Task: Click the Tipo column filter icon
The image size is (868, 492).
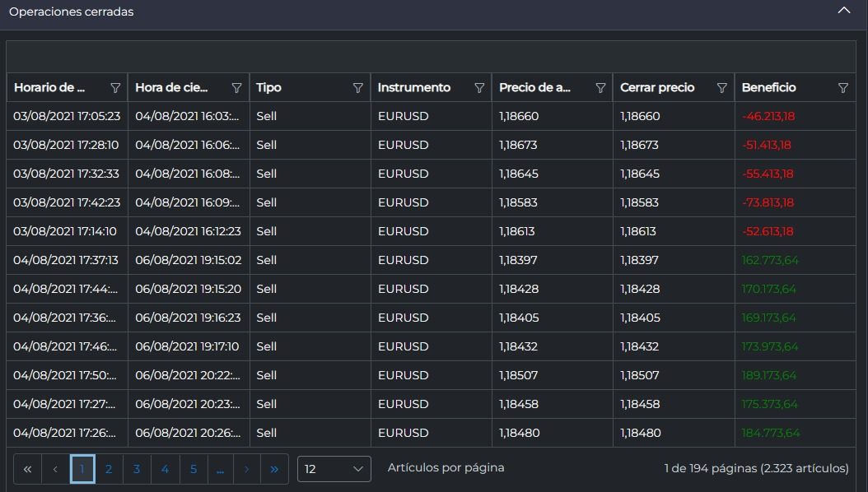Action: [358, 88]
